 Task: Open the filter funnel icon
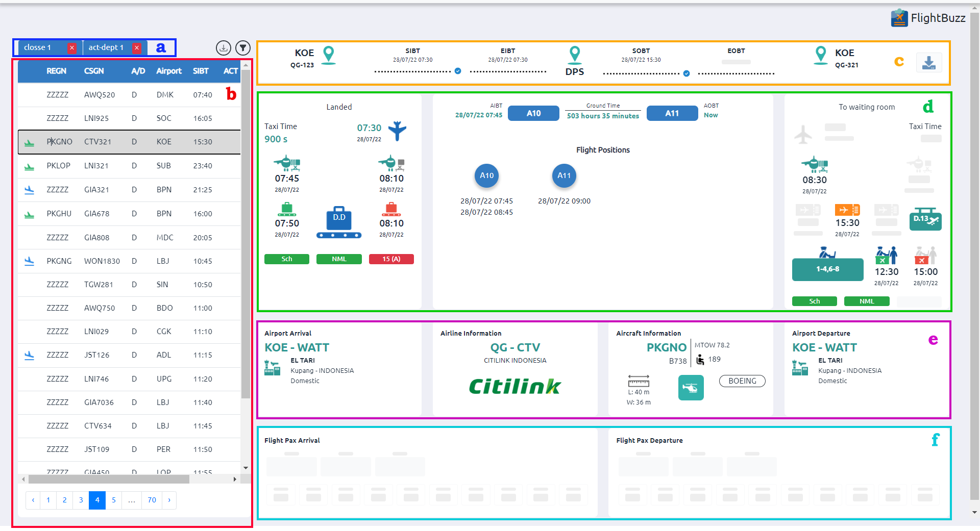(243, 48)
